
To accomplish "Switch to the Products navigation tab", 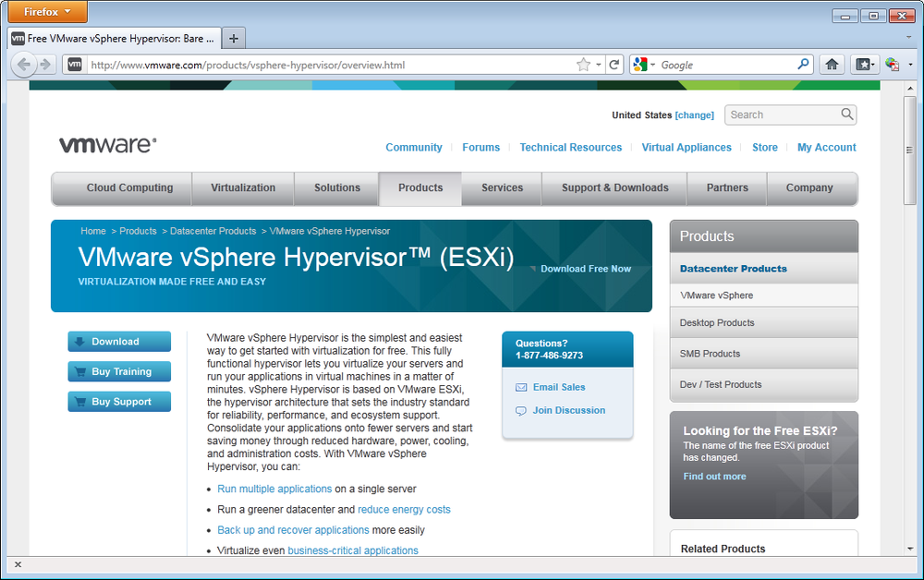I will tap(419, 187).
